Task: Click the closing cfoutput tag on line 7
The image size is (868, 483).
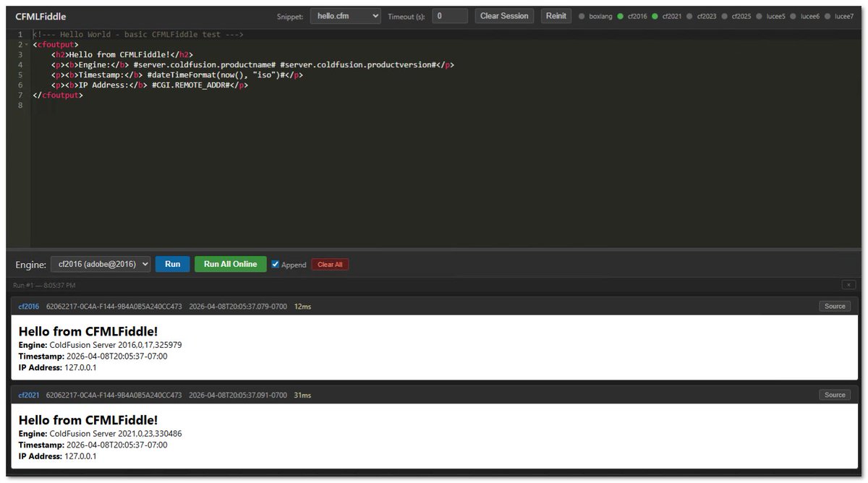Action: [58, 95]
